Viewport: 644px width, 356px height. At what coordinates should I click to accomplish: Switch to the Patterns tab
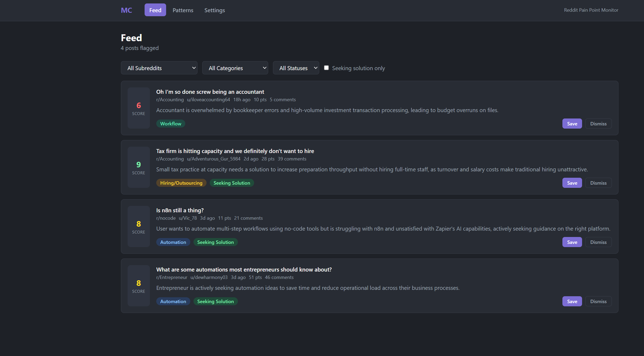pyautogui.click(x=183, y=10)
